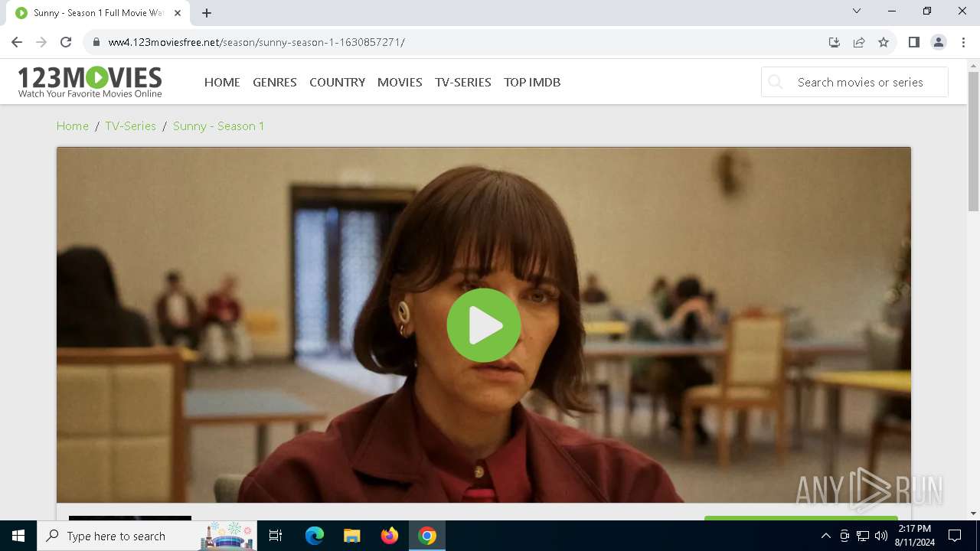The image size is (980, 551).
Task: Play the Sunny Season 1 video
Action: [484, 325]
